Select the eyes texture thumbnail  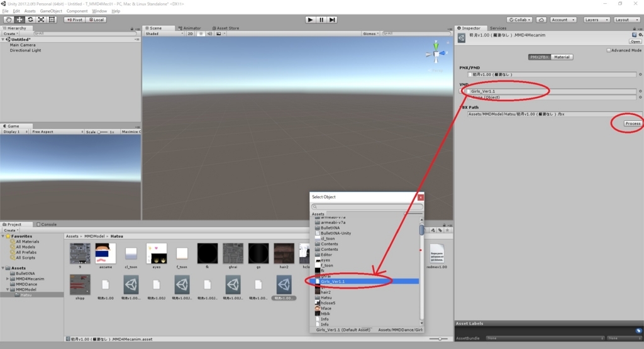(157, 253)
